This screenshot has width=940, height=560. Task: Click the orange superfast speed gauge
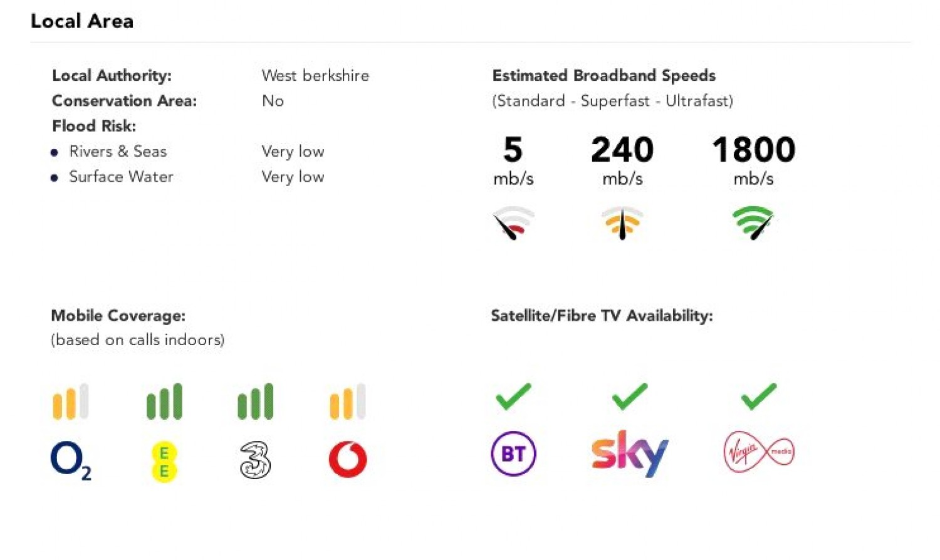[622, 223]
